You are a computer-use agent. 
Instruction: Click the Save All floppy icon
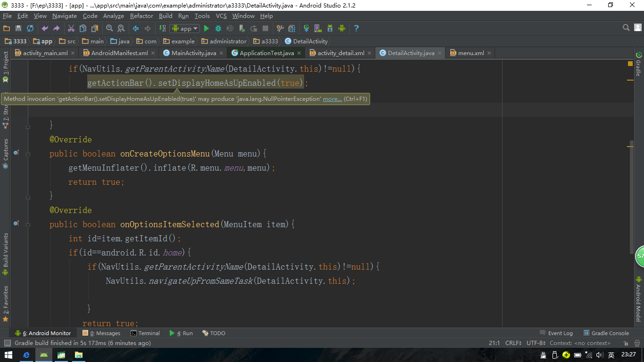pyautogui.click(x=18, y=28)
